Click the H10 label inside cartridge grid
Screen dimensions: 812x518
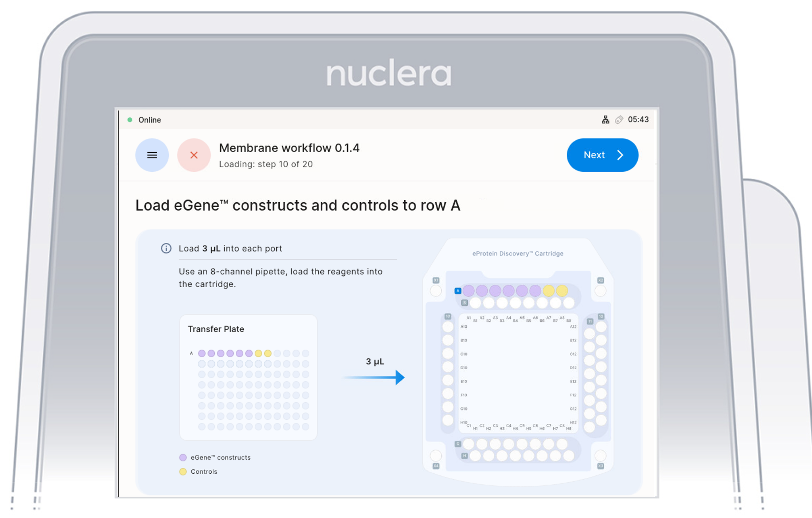[x=464, y=422]
